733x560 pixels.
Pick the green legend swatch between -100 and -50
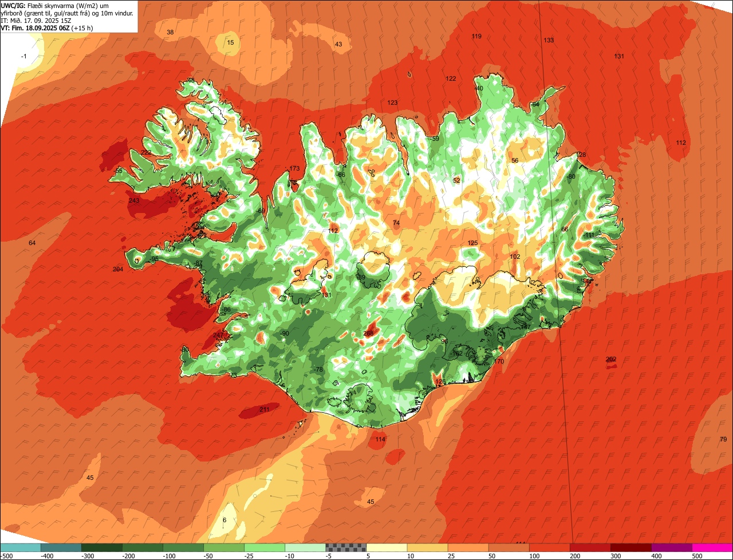tap(183, 547)
